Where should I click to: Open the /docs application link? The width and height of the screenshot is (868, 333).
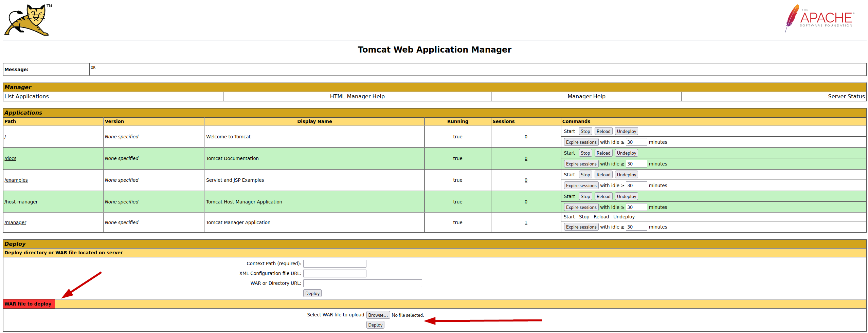point(11,158)
